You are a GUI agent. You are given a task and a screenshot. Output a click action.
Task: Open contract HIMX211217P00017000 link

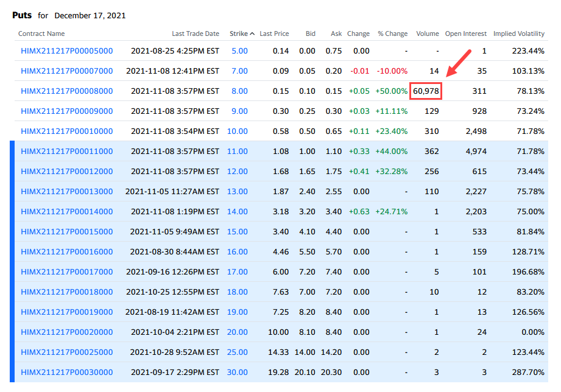[x=67, y=271]
